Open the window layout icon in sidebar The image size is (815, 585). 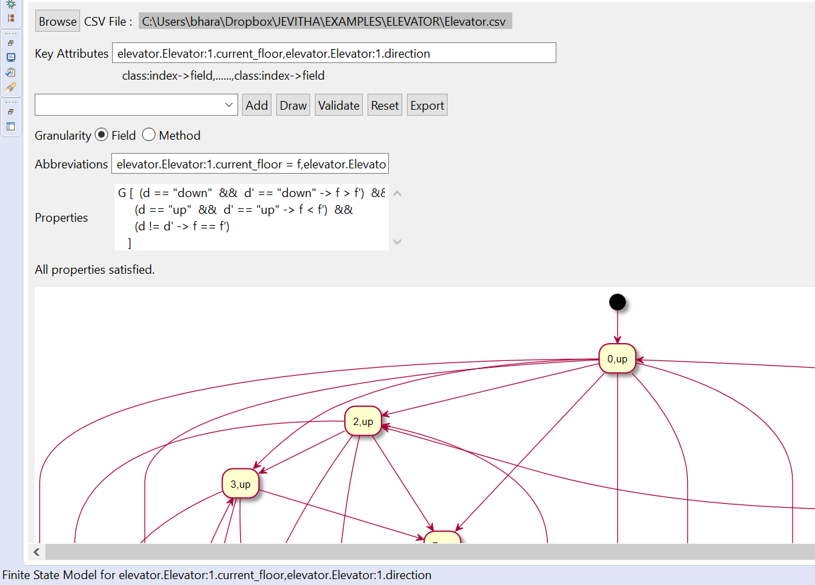tap(11, 127)
